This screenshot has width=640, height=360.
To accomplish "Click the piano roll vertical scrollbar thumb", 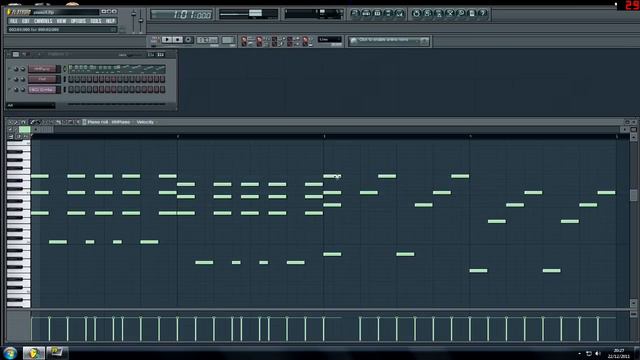I will tap(633, 195).
